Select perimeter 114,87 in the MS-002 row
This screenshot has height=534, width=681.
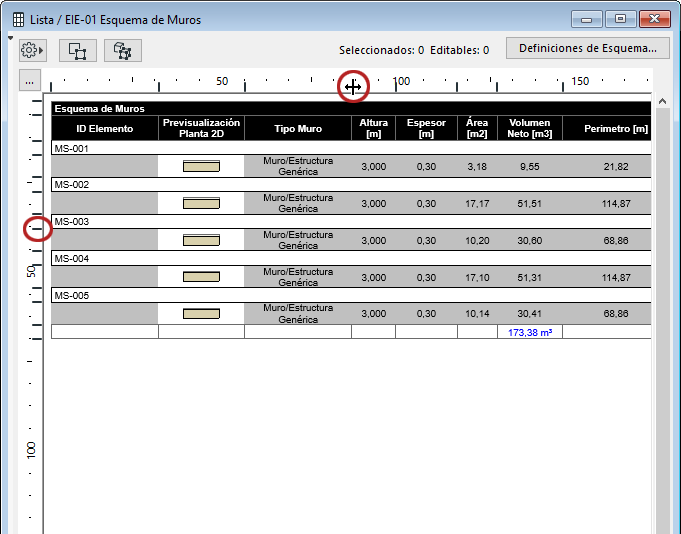(x=616, y=203)
